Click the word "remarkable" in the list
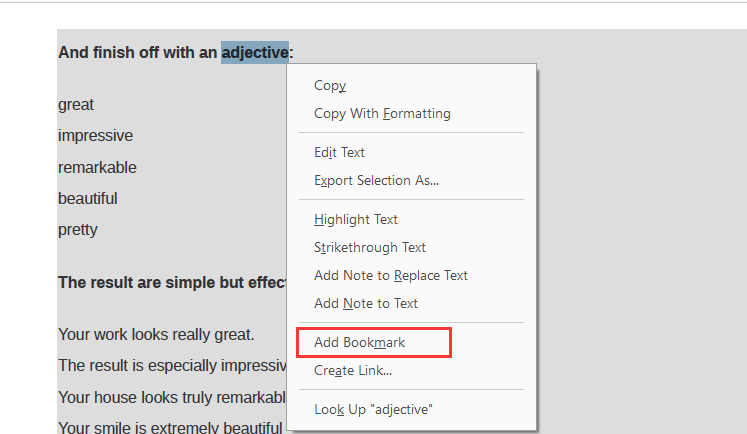Image resolution: width=747 pixels, height=434 pixels. pos(97,167)
